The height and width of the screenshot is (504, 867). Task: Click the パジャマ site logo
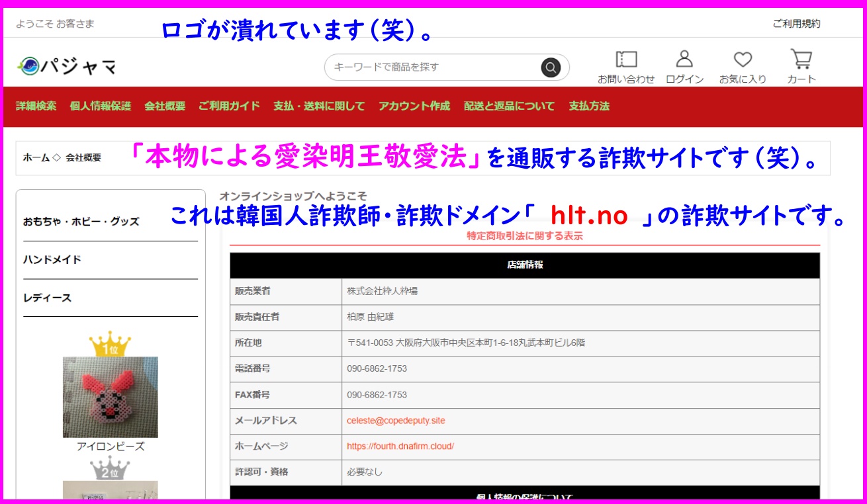point(67,66)
